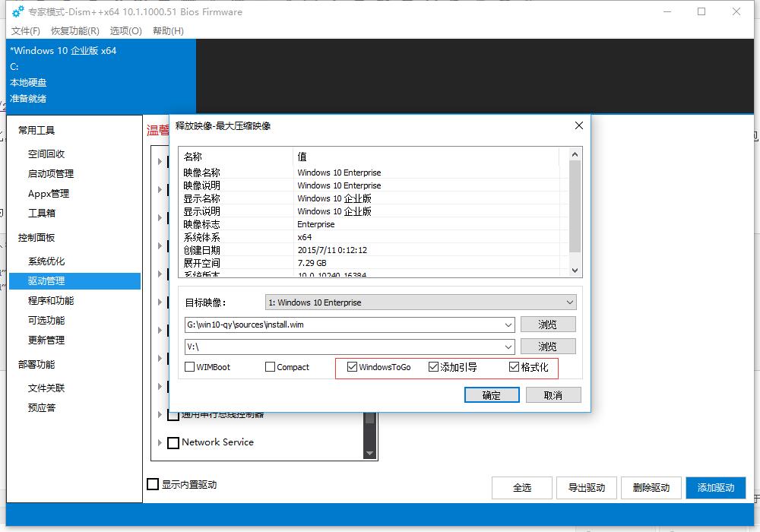Open 工具箱 in the sidebar
The height and width of the screenshot is (532, 760).
[x=42, y=214]
